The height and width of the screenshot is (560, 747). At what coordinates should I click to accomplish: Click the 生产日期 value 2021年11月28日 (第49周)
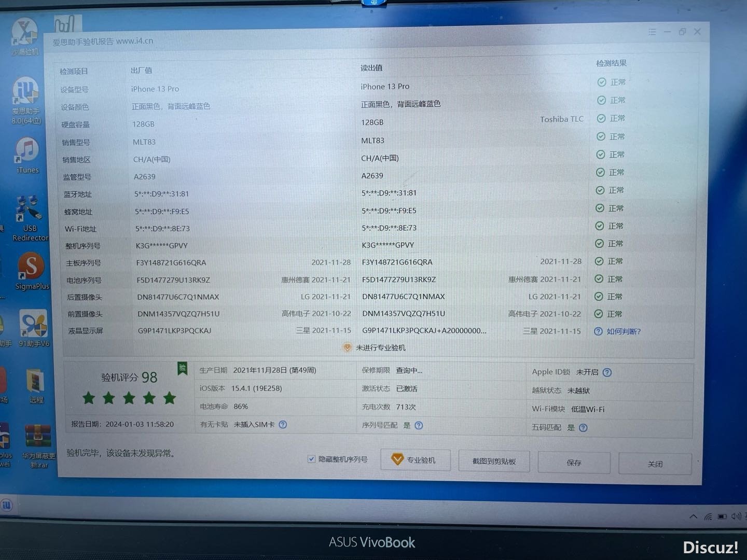click(x=274, y=370)
